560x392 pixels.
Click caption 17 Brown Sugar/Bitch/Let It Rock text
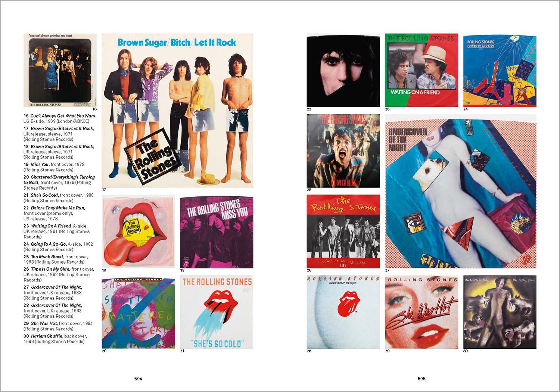click(59, 134)
